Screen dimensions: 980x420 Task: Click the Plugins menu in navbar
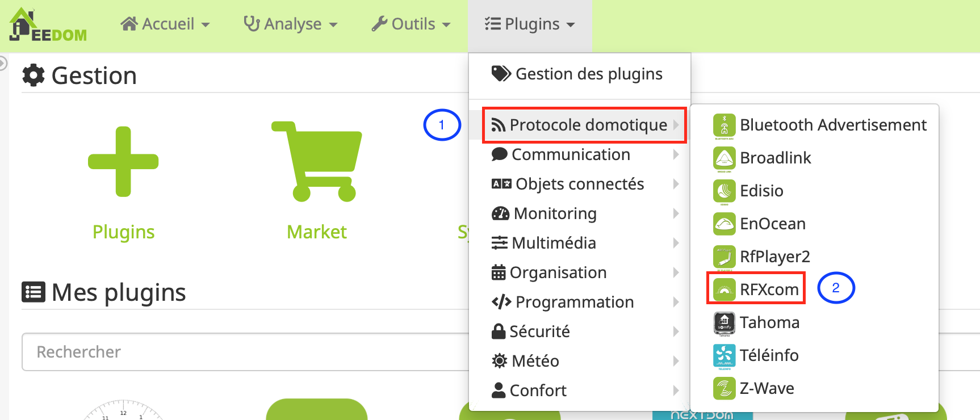[530, 24]
